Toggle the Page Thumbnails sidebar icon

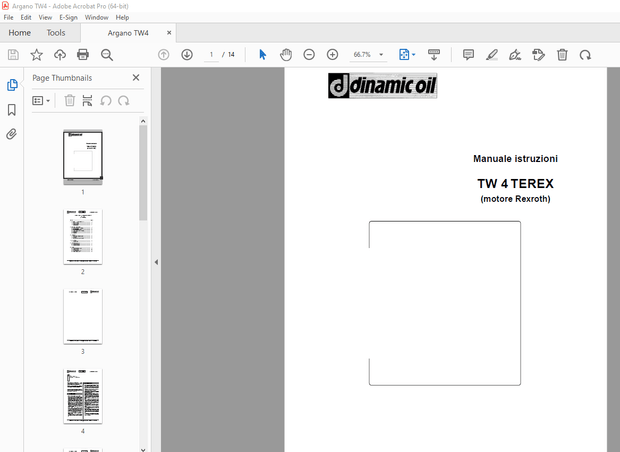point(12,85)
